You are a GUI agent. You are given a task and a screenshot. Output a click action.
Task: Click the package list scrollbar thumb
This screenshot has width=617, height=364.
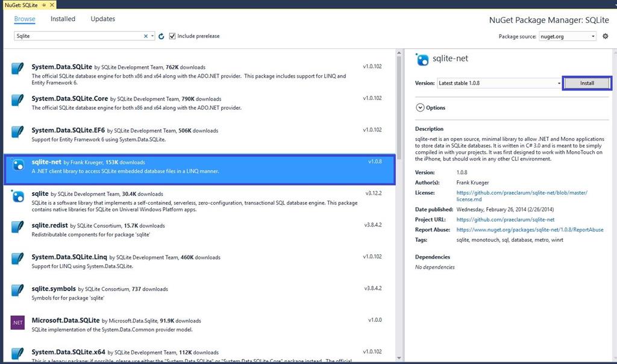pos(399,108)
